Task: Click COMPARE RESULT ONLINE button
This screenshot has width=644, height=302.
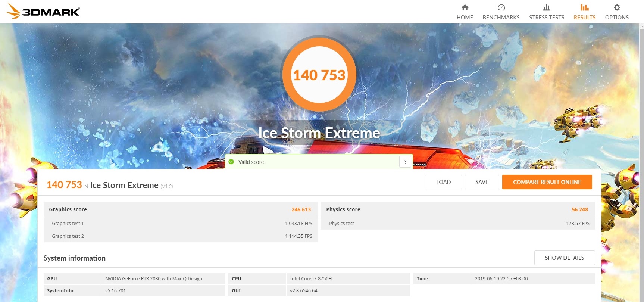Action: point(547,182)
